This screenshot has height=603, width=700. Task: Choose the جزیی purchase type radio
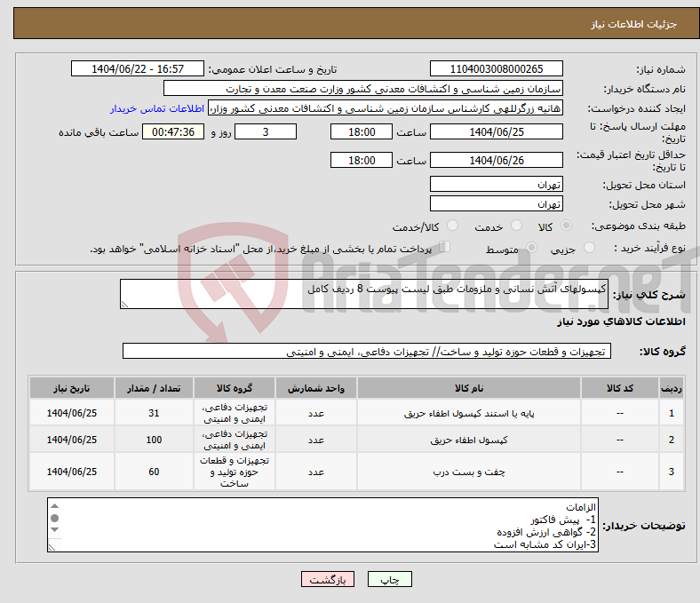pos(589,247)
